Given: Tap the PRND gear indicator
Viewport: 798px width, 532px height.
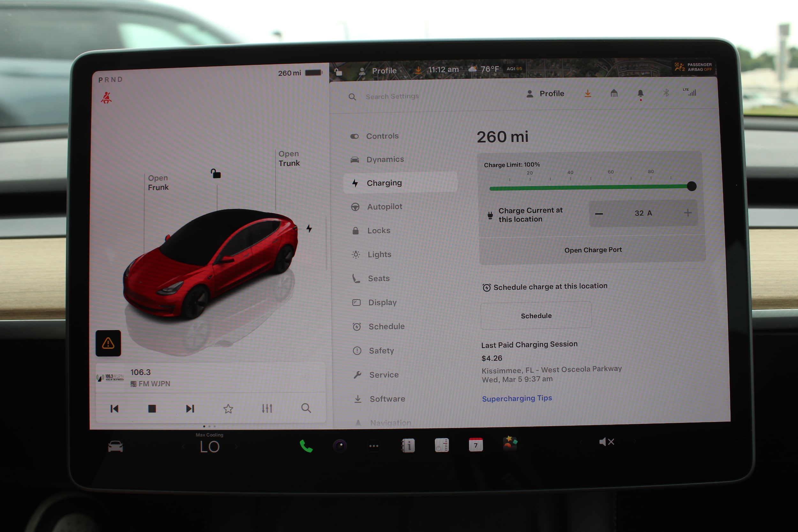Looking at the screenshot, I should pos(111,80).
